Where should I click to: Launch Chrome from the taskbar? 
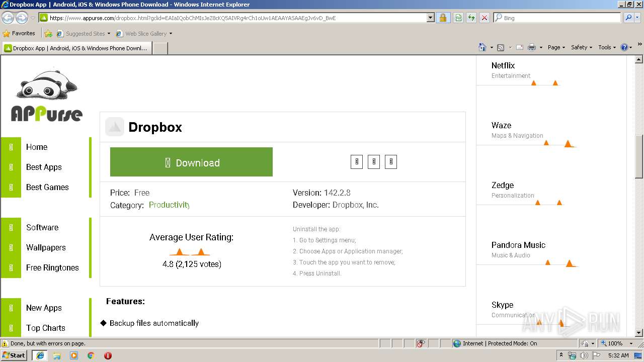(91, 355)
